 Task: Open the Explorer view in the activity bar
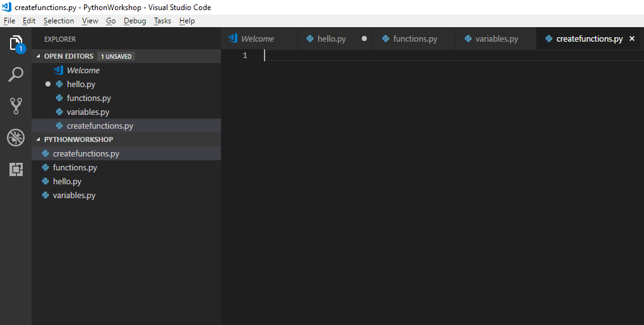[x=16, y=43]
